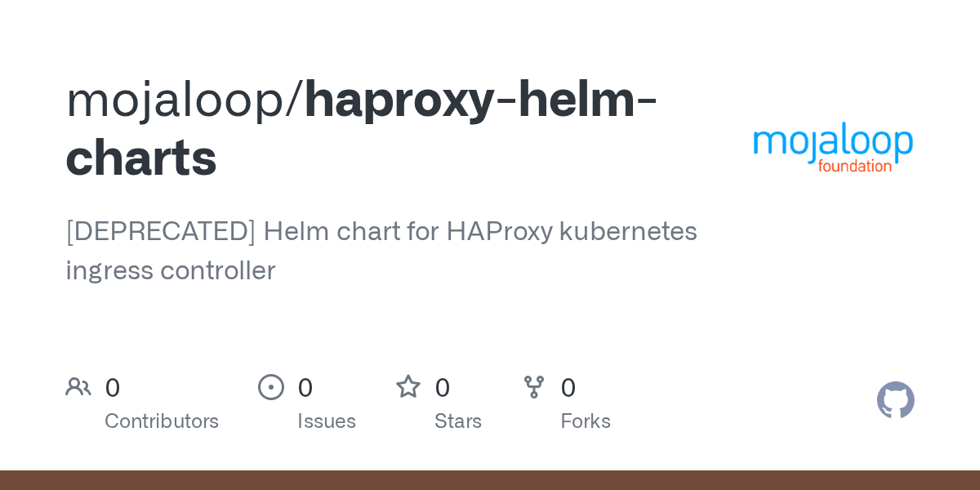Click the 'Stars' label
Viewport: 980px width, 490px height.
[458, 421]
